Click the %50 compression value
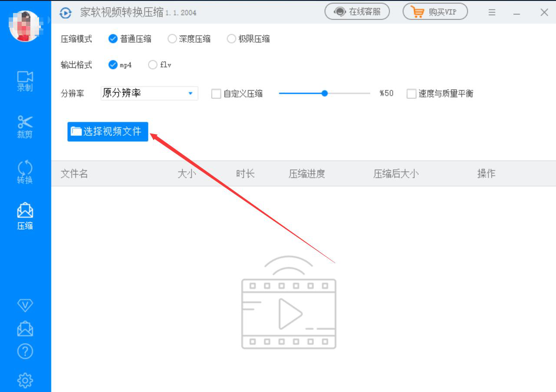The height and width of the screenshot is (392, 556). 386,93
